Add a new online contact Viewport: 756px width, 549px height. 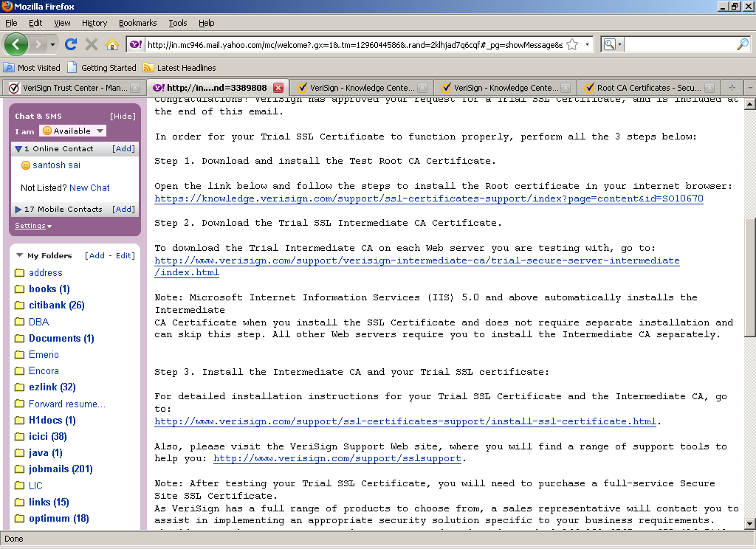[123, 148]
